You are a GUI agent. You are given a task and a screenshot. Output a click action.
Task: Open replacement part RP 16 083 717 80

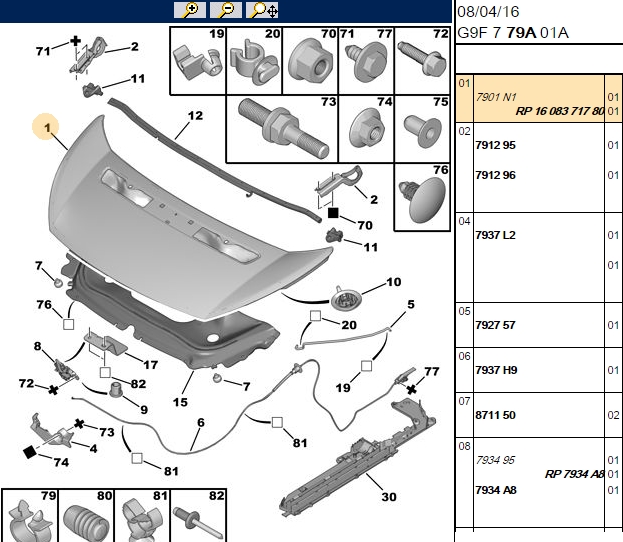559,111
